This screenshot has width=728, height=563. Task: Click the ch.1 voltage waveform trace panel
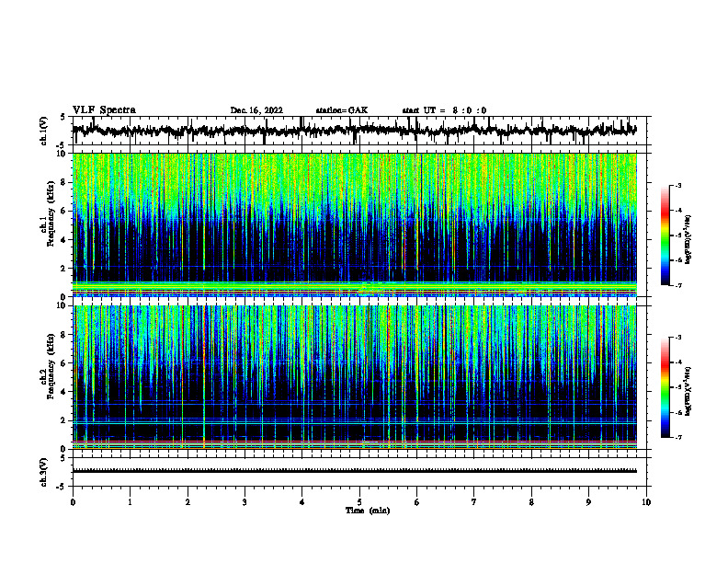359,131
